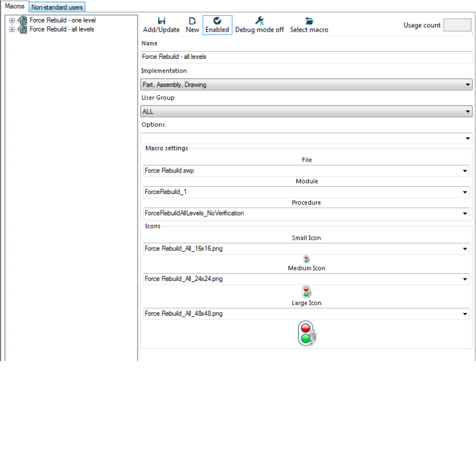Click into the Name text field
Viewport: 476px width, 476px height.
click(x=306, y=57)
